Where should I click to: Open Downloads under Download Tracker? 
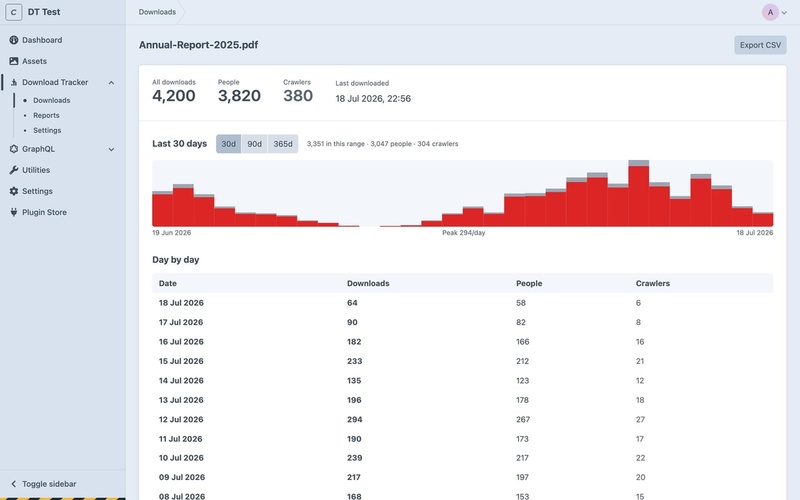tap(52, 101)
